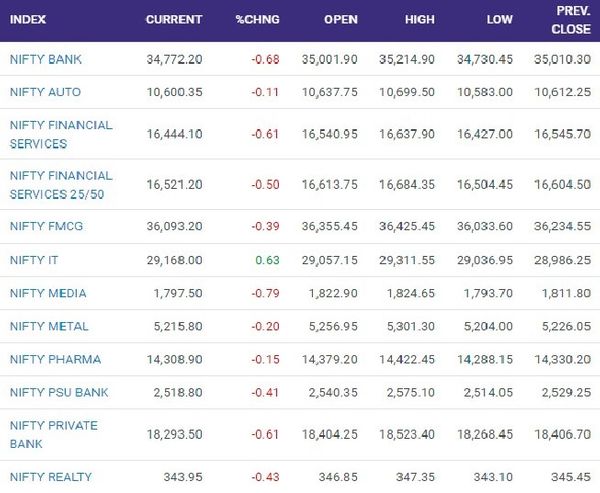Select NIFTY METAL high value 5,301.30
The width and height of the screenshot is (600, 493).
click(x=411, y=326)
